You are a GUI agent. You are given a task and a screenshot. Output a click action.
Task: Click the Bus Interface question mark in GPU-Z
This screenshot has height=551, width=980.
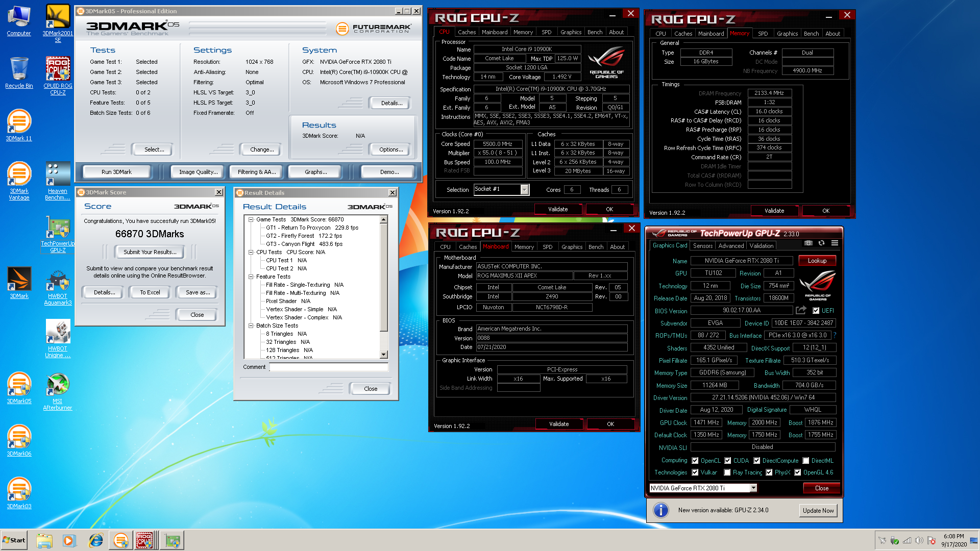[835, 335]
